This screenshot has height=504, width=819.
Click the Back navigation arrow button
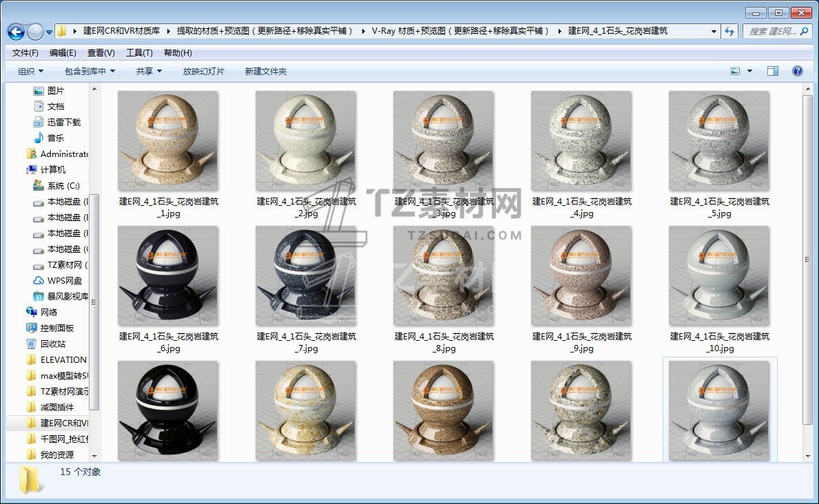pyautogui.click(x=16, y=32)
